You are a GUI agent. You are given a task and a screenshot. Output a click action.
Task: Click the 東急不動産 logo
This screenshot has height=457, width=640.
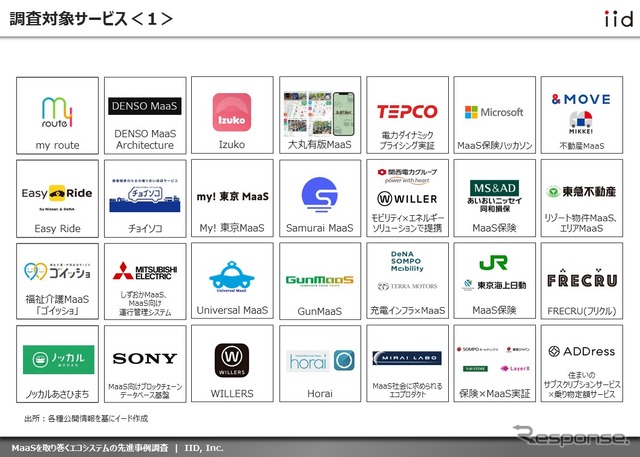point(581,191)
